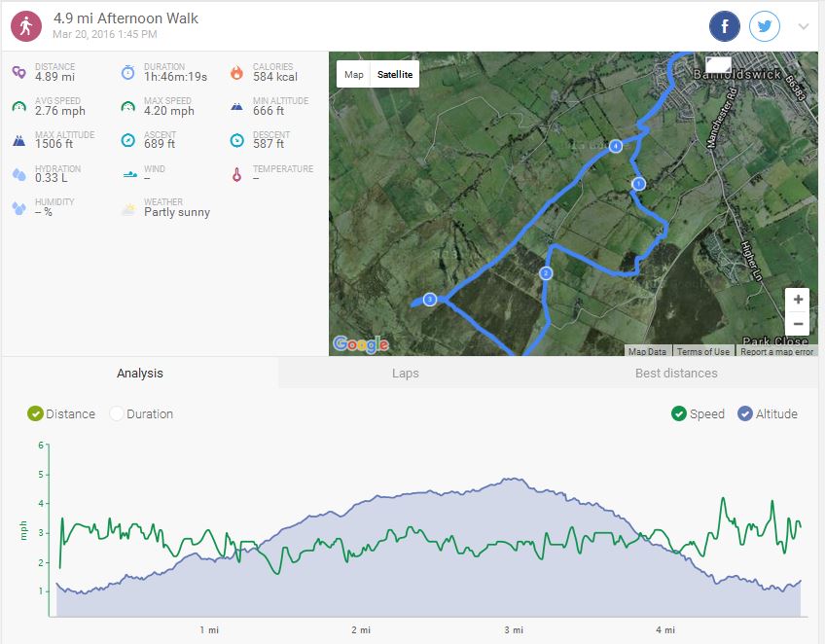This screenshot has height=644, width=825.
Task: Open the Best distances tab
Action: tap(675, 373)
